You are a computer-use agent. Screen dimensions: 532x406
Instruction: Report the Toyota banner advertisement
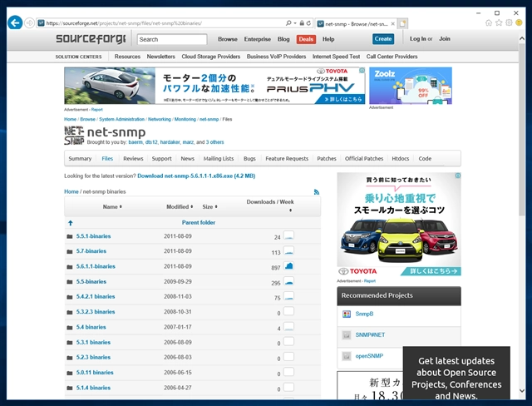[96, 110]
